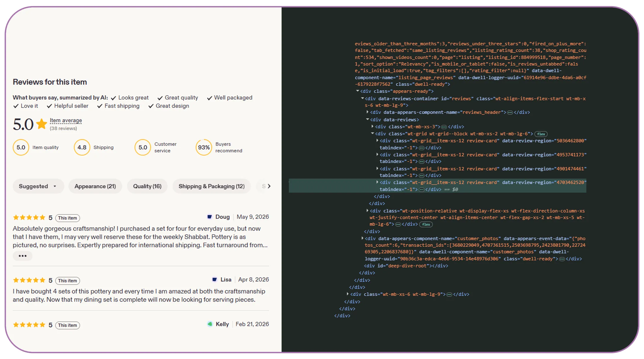Filter reviews by Appearance (21)

[95, 186]
